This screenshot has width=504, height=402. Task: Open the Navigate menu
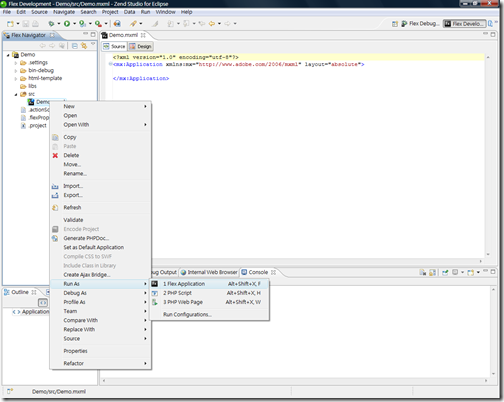(64, 12)
